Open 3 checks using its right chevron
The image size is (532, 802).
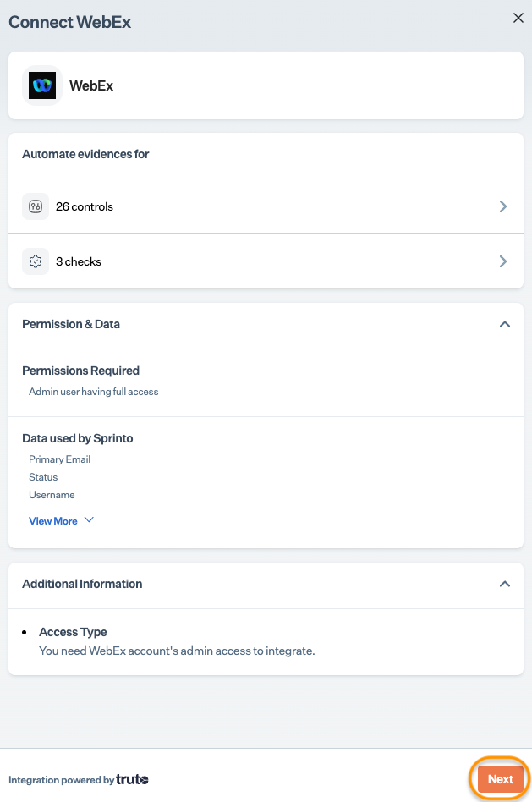(x=503, y=261)
